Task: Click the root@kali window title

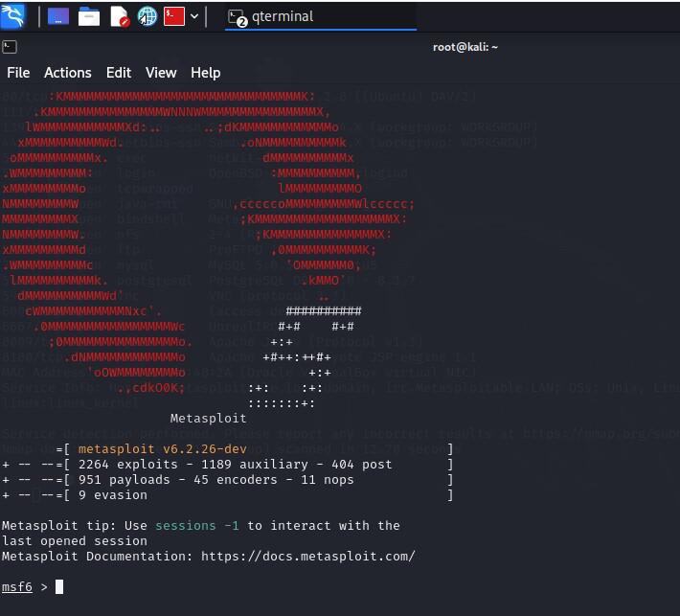Action: pos(465,47)
